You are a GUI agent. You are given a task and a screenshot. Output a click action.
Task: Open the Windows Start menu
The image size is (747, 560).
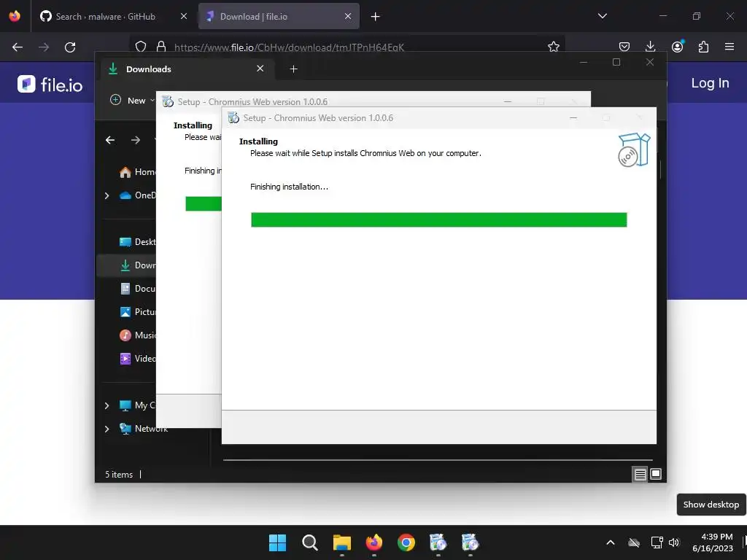pos(277,542)
